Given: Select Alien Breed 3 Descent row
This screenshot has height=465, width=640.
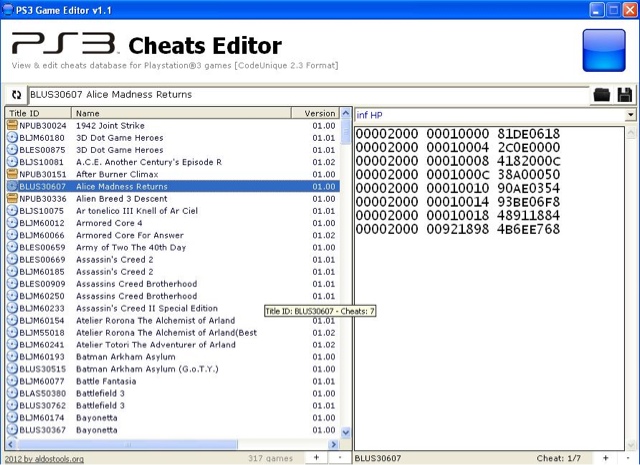Looking at the screenshot, I should (x=172, y=198).
